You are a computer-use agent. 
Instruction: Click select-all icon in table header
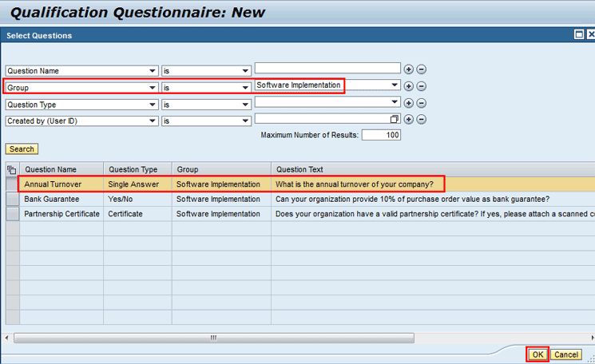tap(12, 169)
